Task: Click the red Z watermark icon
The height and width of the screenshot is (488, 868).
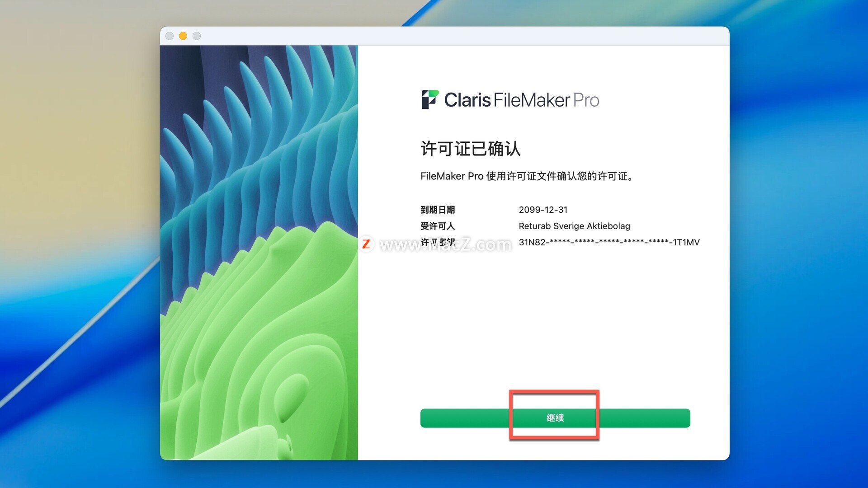Action: (366, 244)
